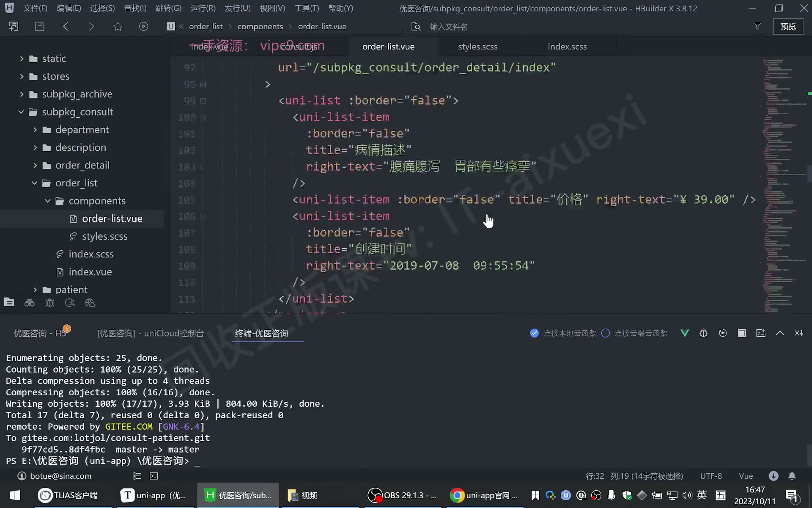Go forward with the right arrow icon
This screenshot has width=812, height=508.
91,26
